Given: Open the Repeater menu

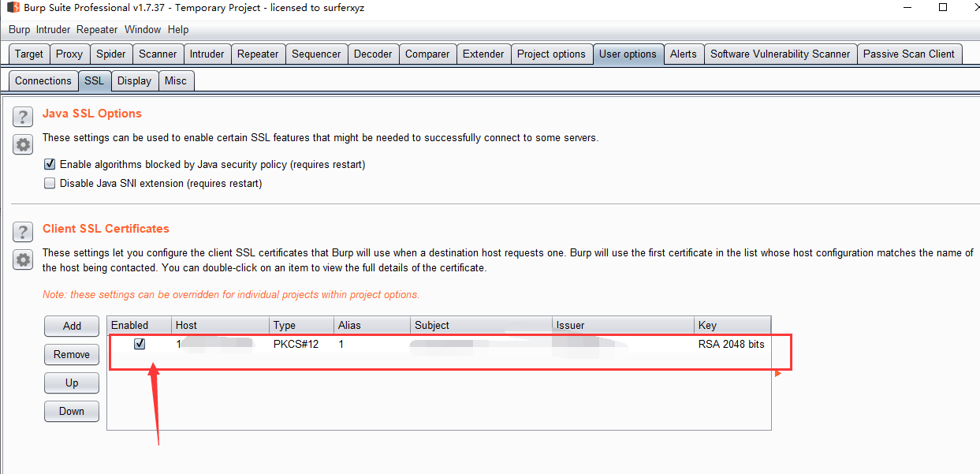Looking at the screenshot, I should (x=97, y=29).
